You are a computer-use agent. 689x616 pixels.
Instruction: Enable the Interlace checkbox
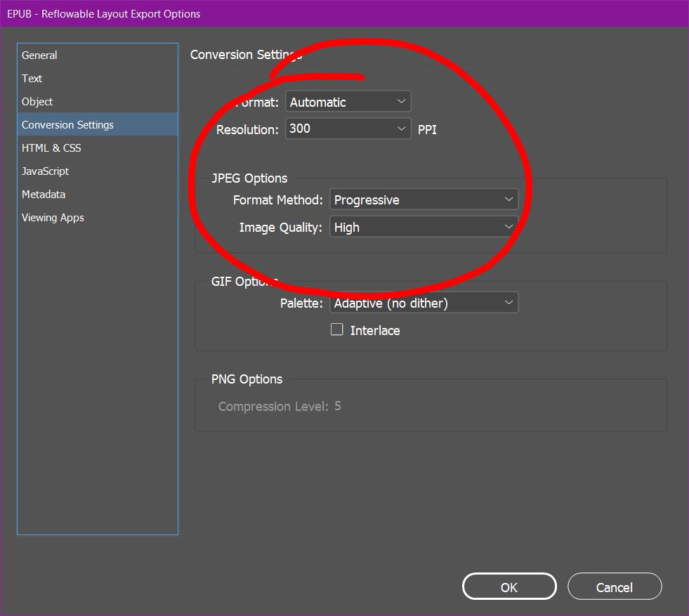336,329
